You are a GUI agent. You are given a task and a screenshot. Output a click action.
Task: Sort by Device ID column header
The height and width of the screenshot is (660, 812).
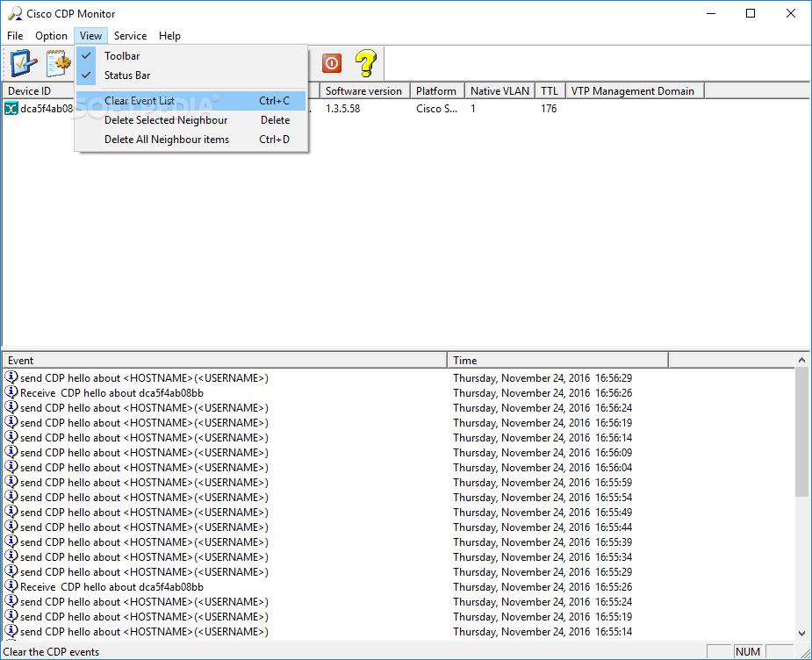39,91
